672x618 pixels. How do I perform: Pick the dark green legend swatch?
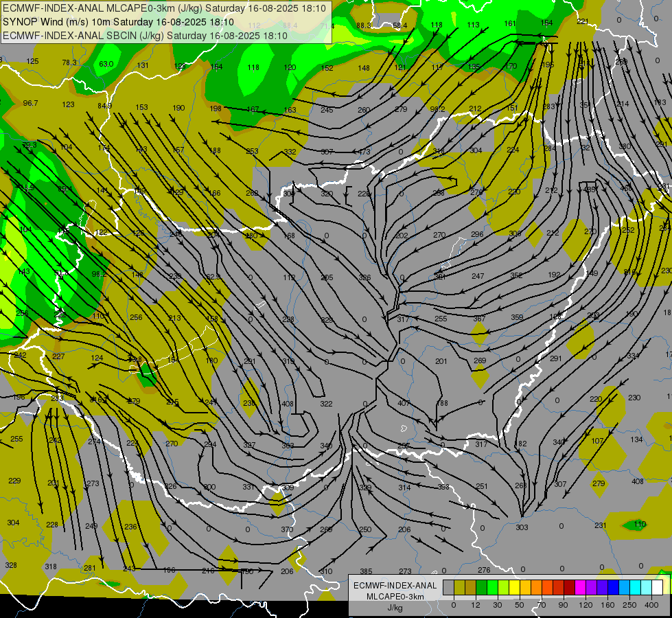(481, 587)
